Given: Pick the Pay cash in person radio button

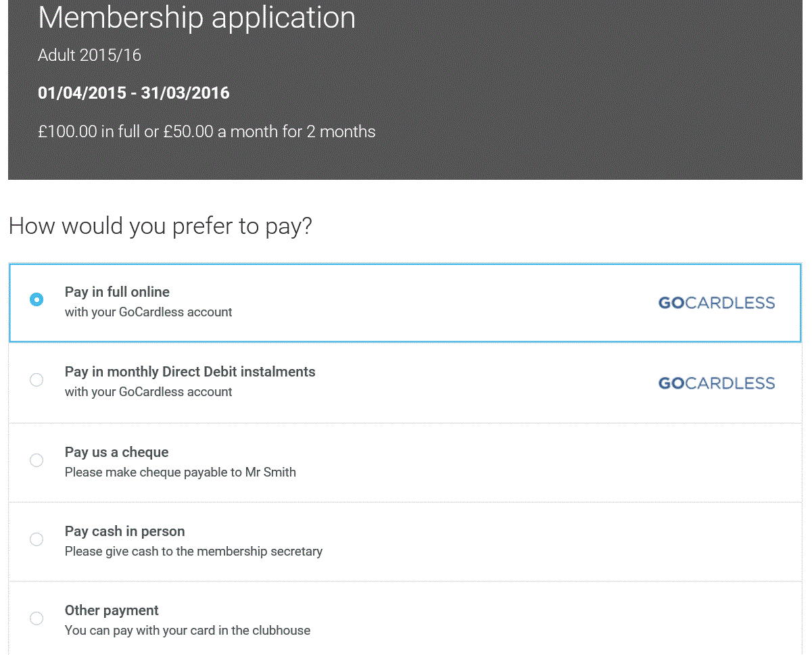Looking at the screenshot, I should [37, 539].
